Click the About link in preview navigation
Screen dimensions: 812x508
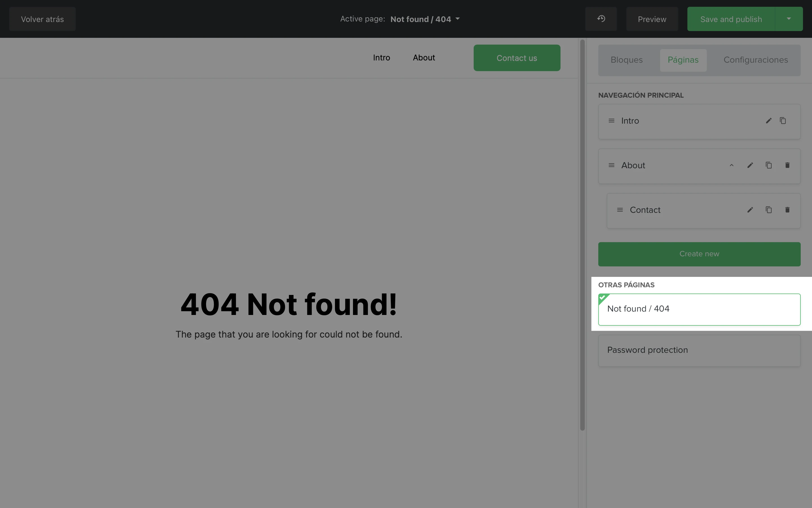tap(424, 58)
